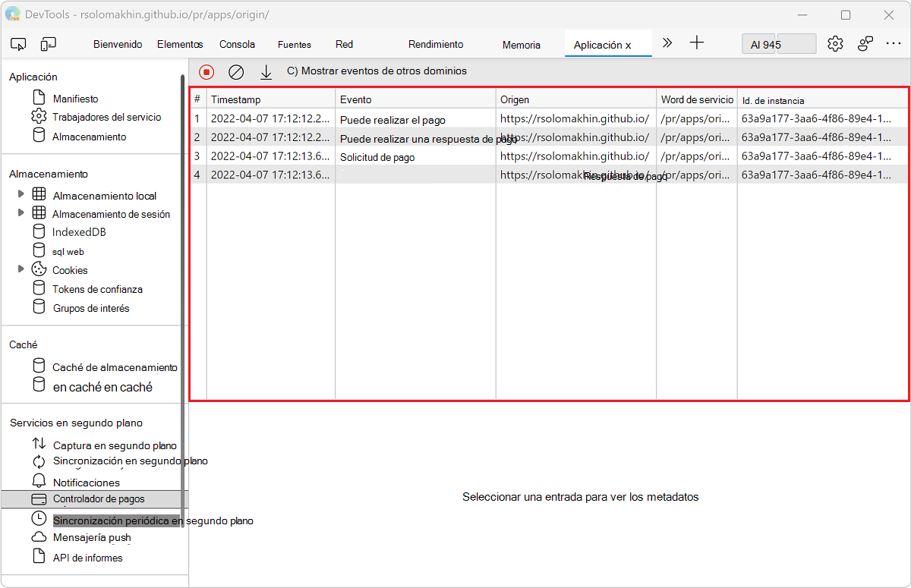Screen dimensions: 911x588
Task: Click the inspect element icon
Action: point(18,44)
